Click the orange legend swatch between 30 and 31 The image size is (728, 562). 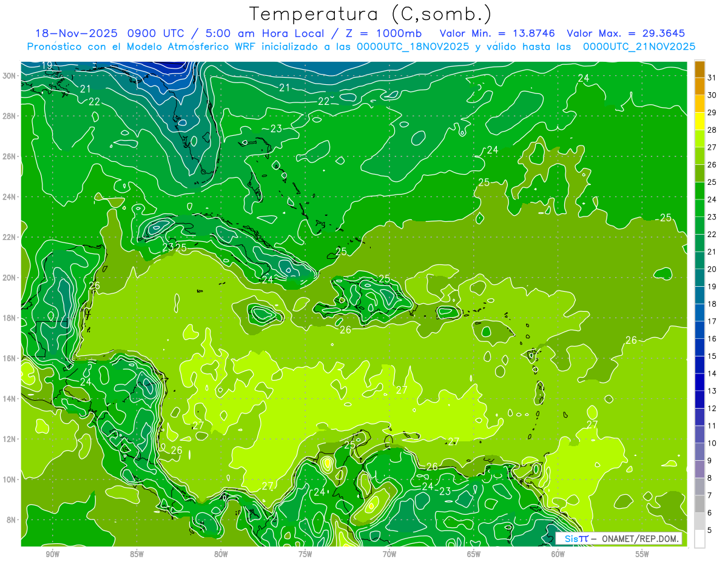[699, 86]
